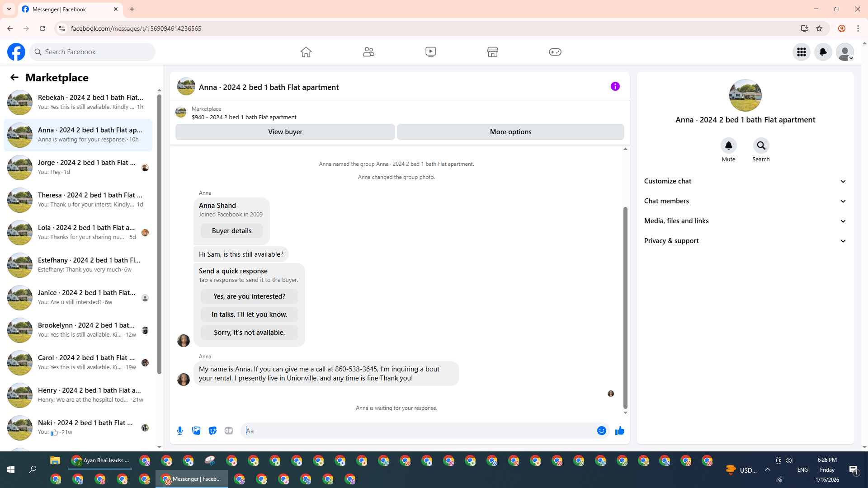
Task: Click the voice clip microphone icon
Action: click(x=180, y=431)
